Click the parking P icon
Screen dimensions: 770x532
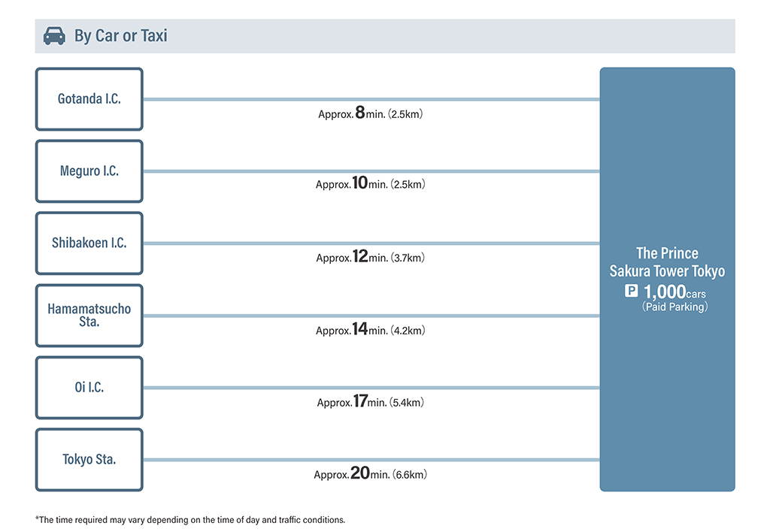pyautogui.click(x=631, y=291)
